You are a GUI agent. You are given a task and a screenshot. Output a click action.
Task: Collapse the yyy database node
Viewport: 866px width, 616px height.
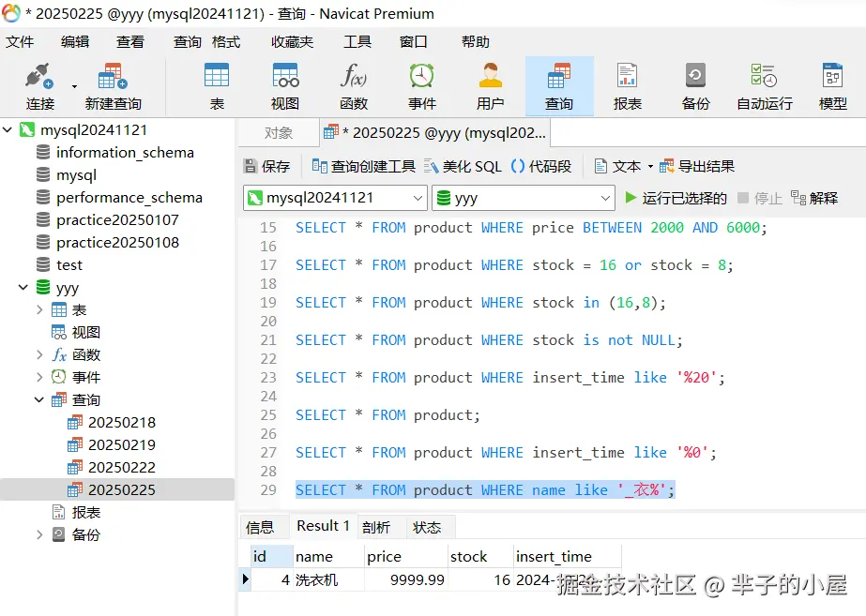click(x=23, y=287)
